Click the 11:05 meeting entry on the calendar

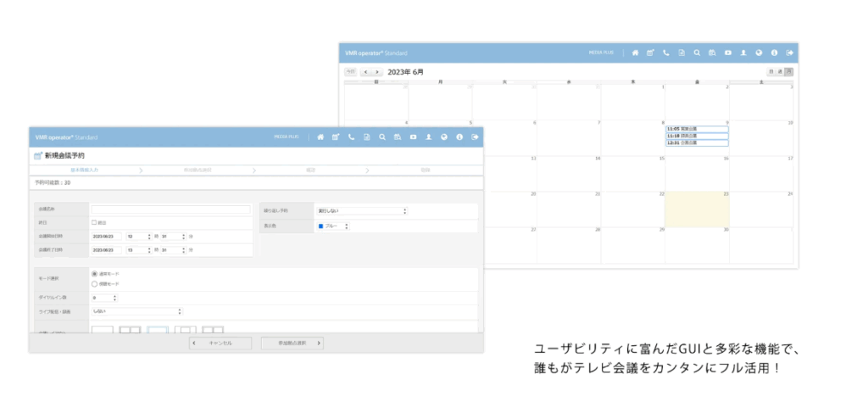coord(697,128)
